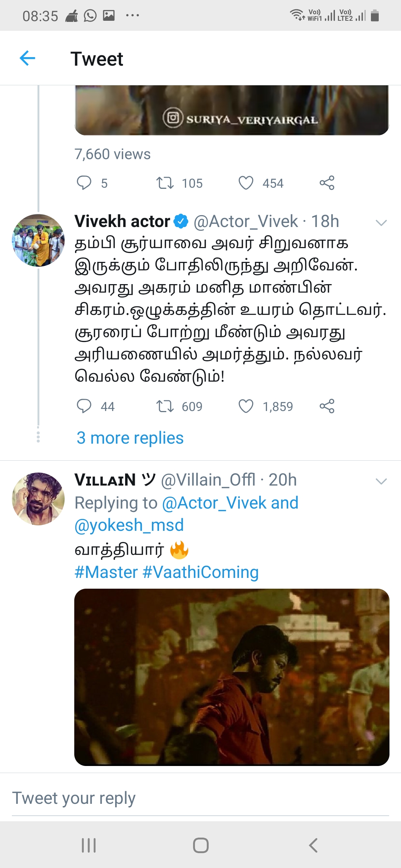Image resolution: width=401 pixels, height=868 pixels.
Task: Open the #VaathiComing hashtag
Action: click(200, 572)
